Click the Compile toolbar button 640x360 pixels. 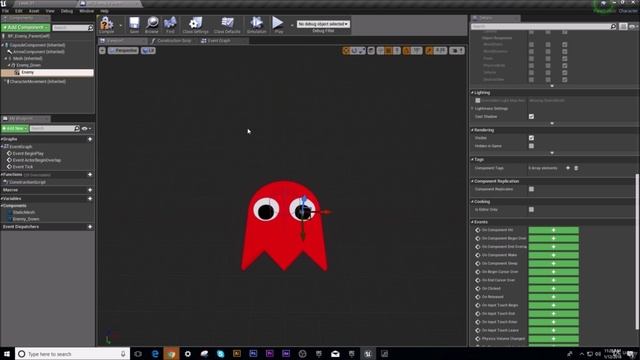(x=107, y=24)
